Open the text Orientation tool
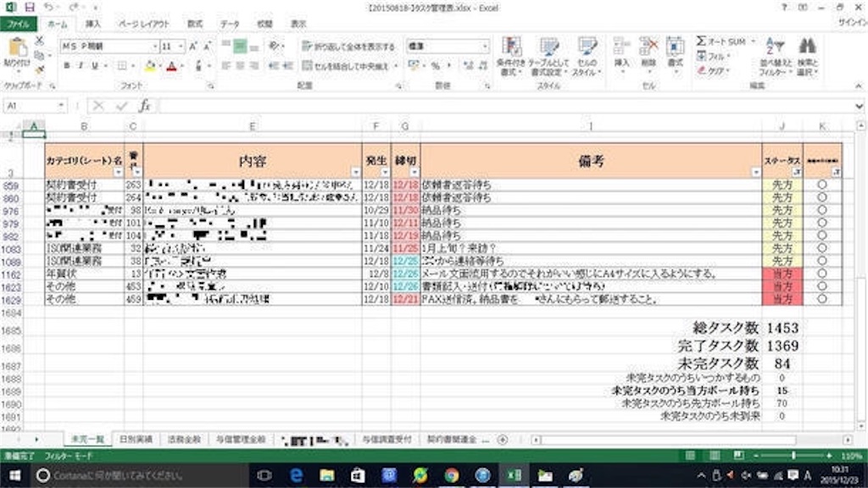Screen dimensions: 868x488 [x=274, y=46]
